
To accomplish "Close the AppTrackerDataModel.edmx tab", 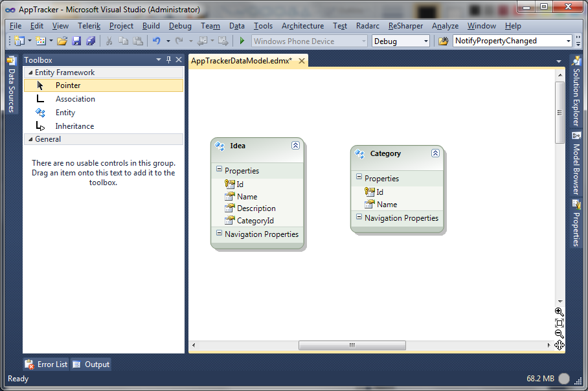I will [302, 61].
